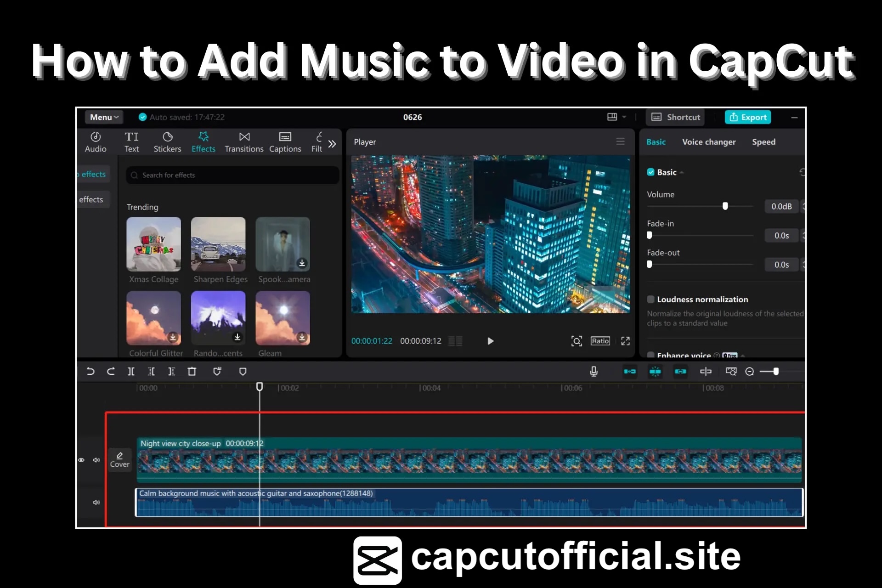This screenshot has height=588, width=882.
Task: Select the Text tool
Action: (132, 141)
